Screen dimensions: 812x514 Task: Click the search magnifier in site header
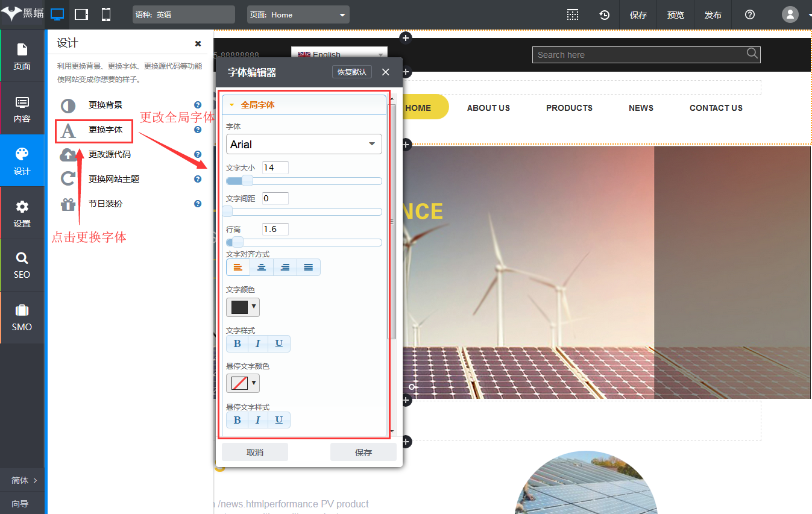[x=752, y=54]
